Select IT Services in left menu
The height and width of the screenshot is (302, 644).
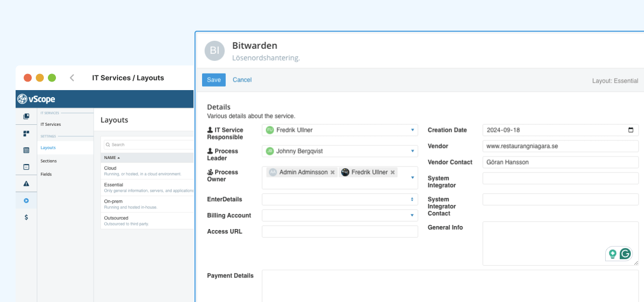(x=51, y=124)
